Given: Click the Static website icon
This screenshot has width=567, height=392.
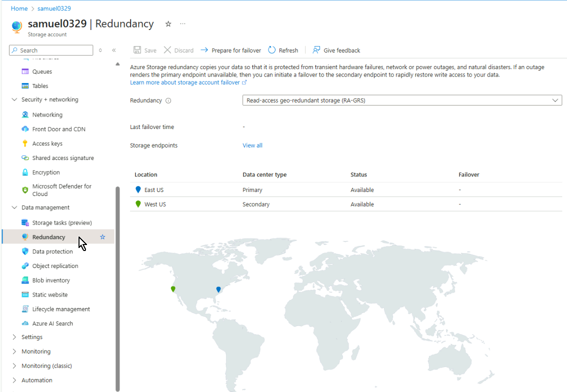Looking at the screenshot, I should click(x=25, y=294).
